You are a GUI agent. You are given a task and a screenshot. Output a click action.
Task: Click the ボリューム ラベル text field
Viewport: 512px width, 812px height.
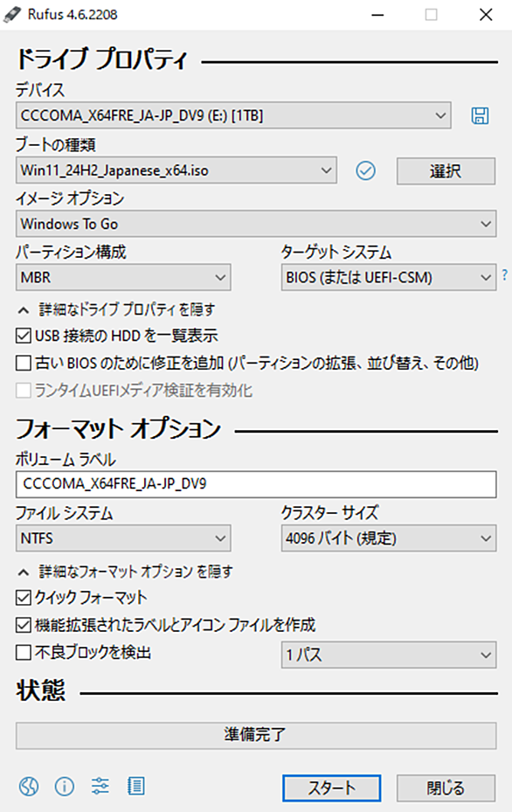point(256,484)
